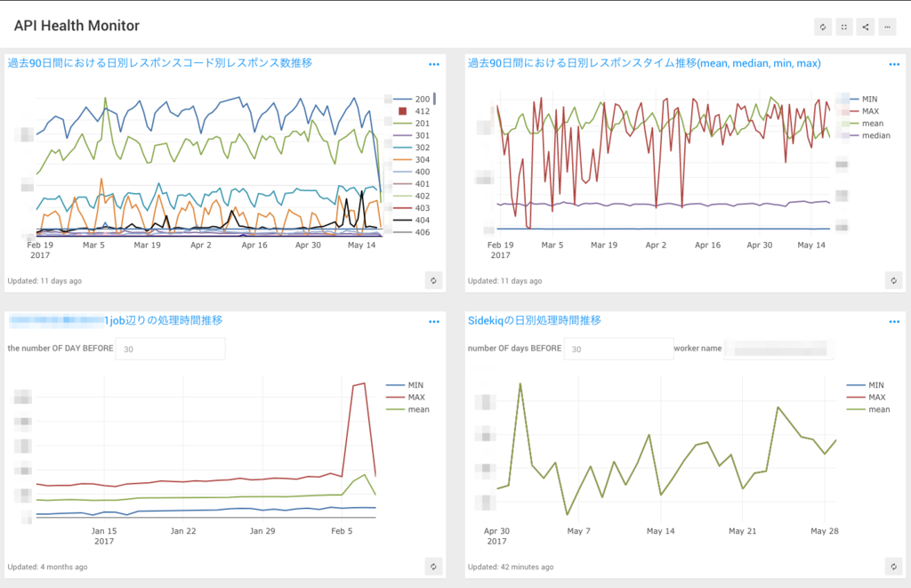The width and height of the screenshot is (911, 588).
Task: Open the dashboard more-options menu
Action: [887, 27]
